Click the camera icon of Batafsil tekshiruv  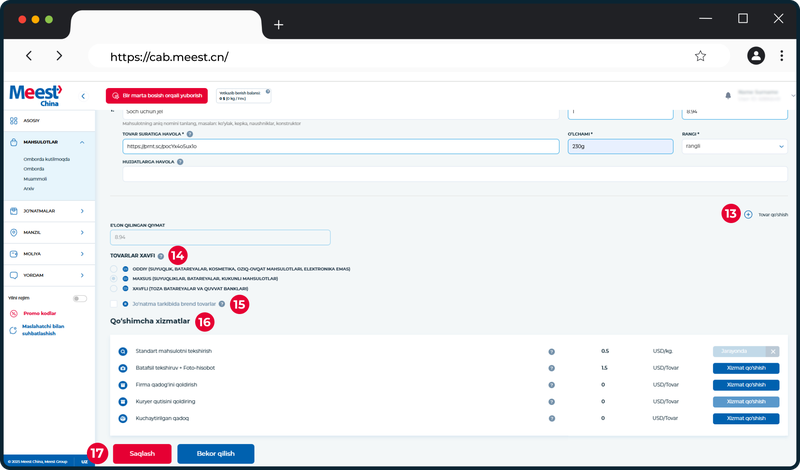pos(122,368)
